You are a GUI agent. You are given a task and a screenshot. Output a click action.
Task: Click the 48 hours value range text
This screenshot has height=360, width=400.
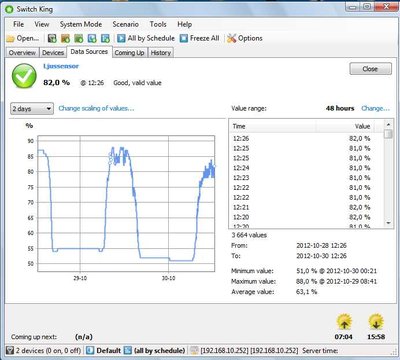340,108
